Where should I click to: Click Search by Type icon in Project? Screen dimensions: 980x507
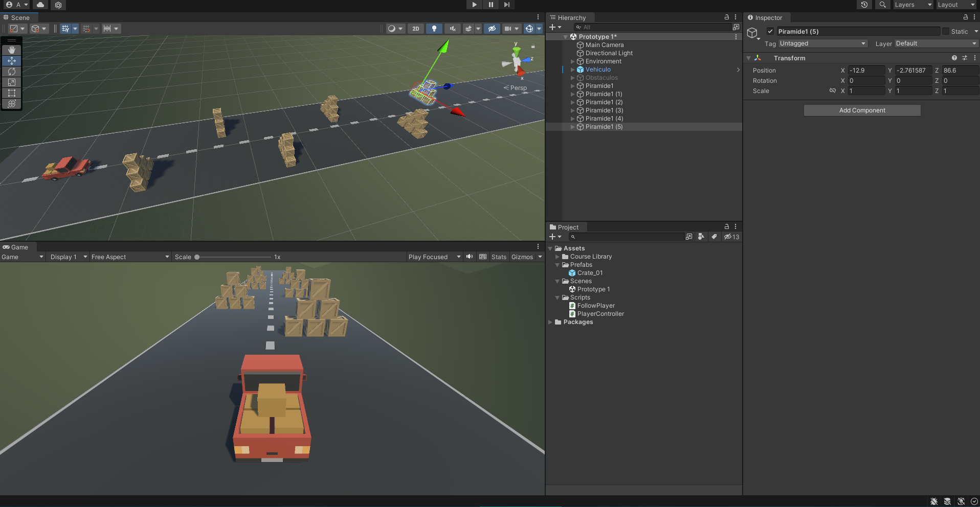(701, 237)
